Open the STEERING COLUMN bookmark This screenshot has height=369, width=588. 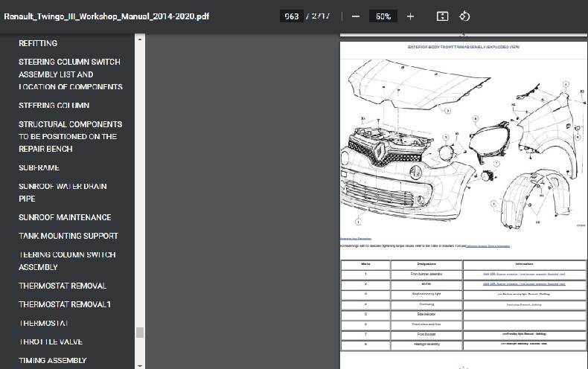[54, 106]
